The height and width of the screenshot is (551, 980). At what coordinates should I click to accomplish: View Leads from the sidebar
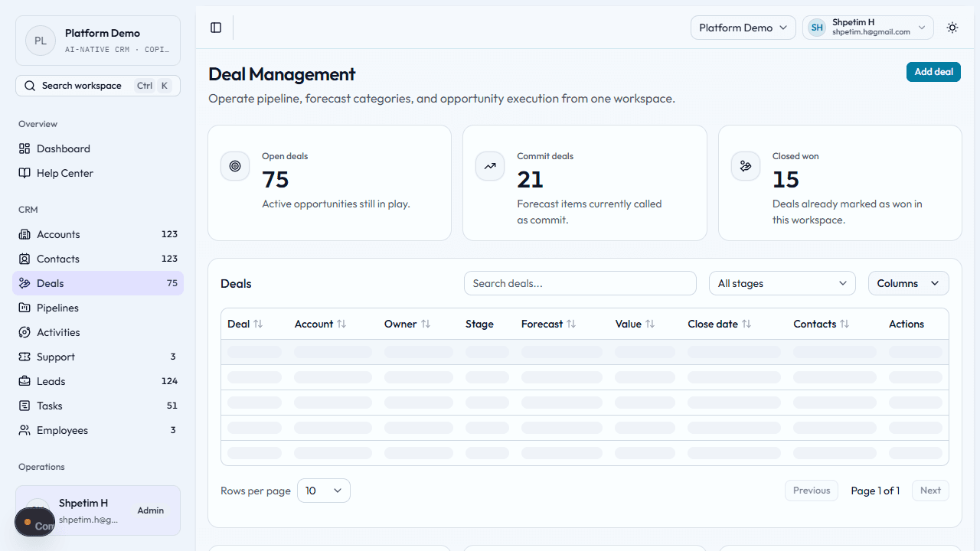click(x=52, y=381)
